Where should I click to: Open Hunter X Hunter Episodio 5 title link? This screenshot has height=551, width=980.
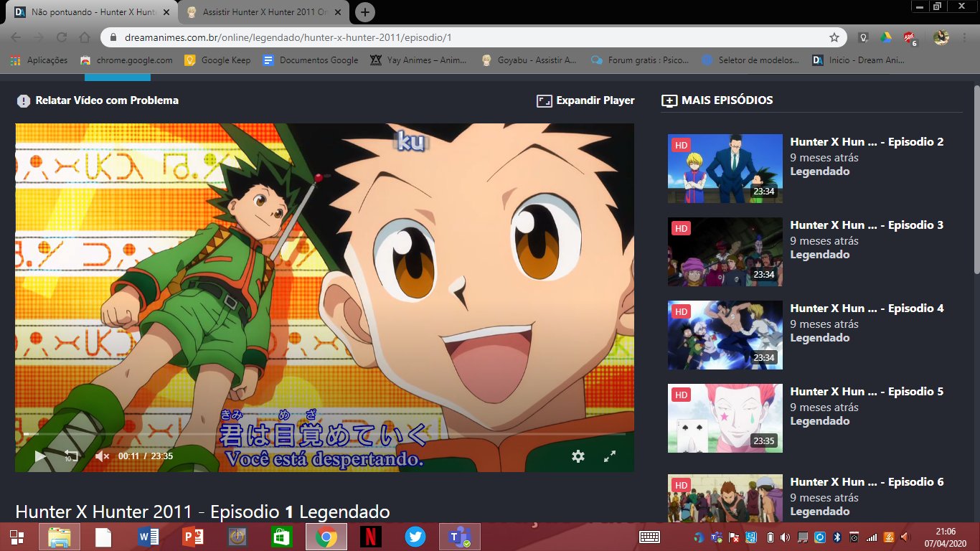coord(867,392)
